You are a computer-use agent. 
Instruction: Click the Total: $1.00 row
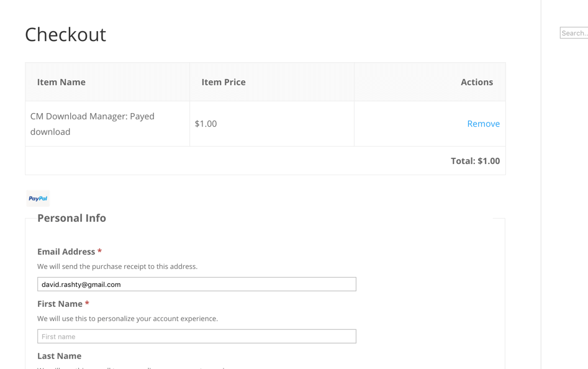coord(475,161)
